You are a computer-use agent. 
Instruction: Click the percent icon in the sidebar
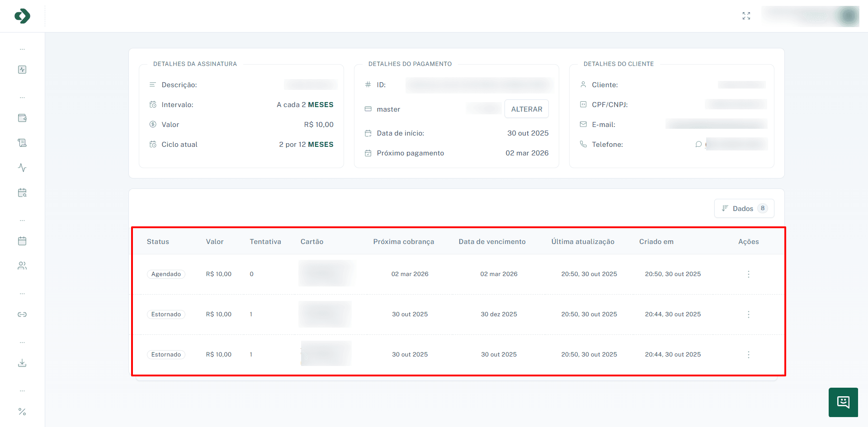pyautogui.click(x=22, y=412)
